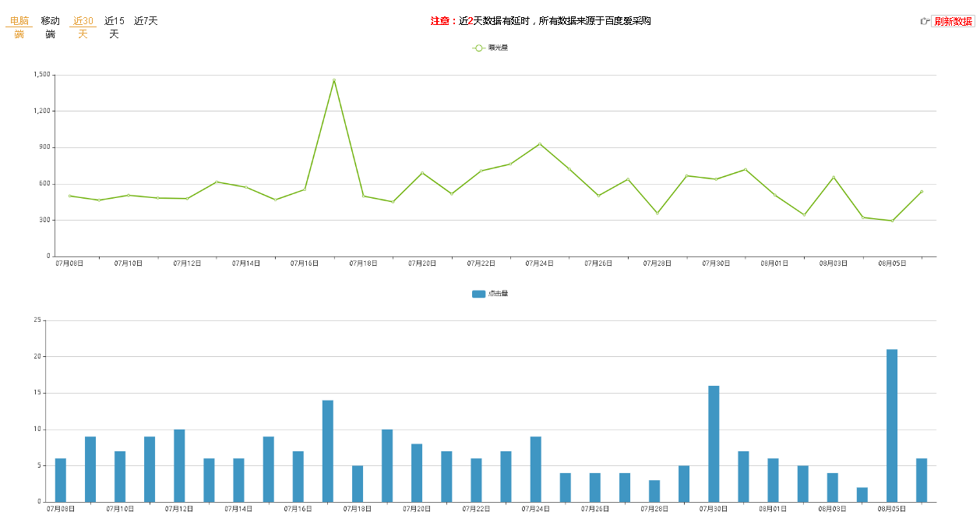Click the tallest bar in the 点击量 chart
980x523 pixels.
tap(891, 425)
